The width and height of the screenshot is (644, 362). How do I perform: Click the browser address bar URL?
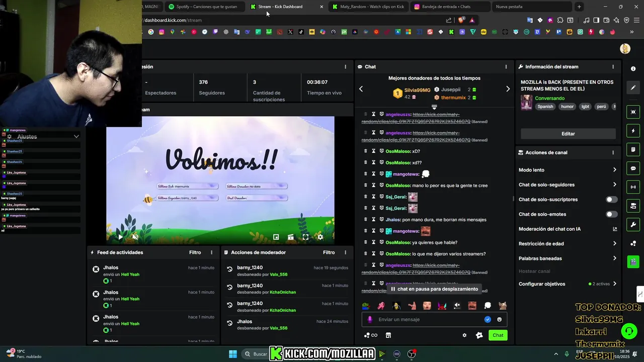[173, 20]
